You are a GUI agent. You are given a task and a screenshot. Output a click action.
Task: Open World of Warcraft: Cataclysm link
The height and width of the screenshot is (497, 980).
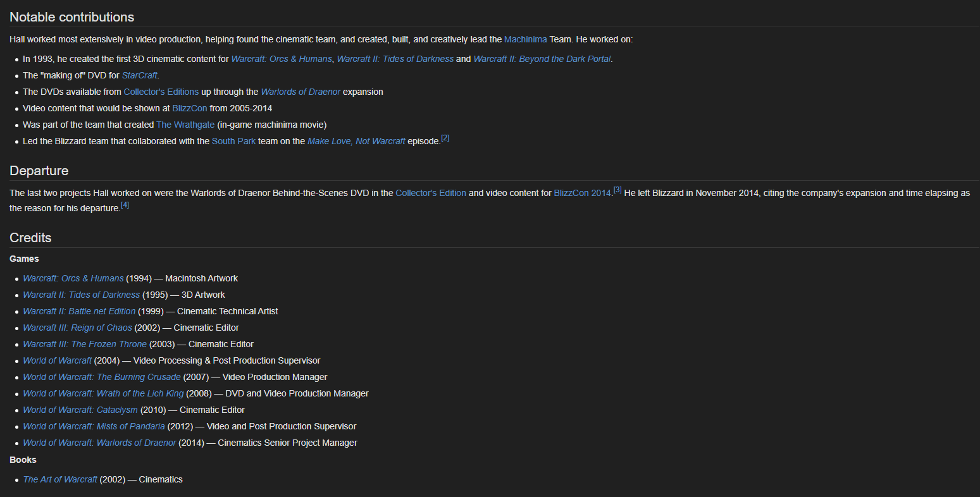80,410
